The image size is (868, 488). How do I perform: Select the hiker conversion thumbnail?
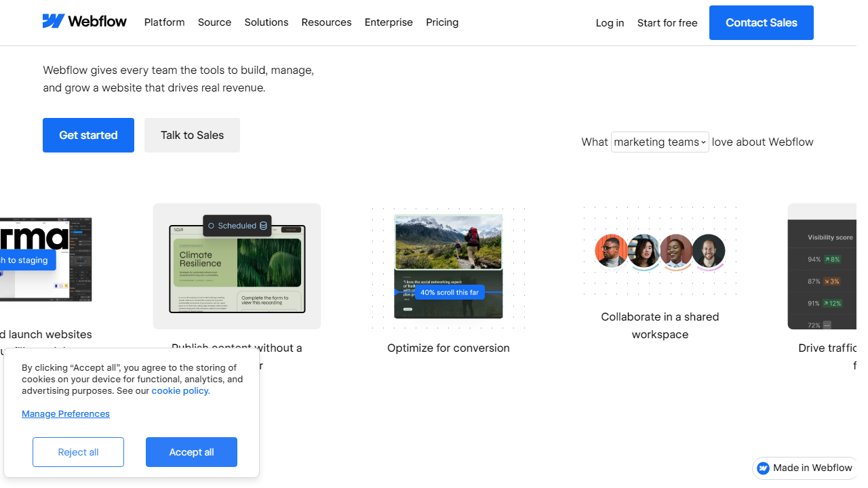click(448, 266)
